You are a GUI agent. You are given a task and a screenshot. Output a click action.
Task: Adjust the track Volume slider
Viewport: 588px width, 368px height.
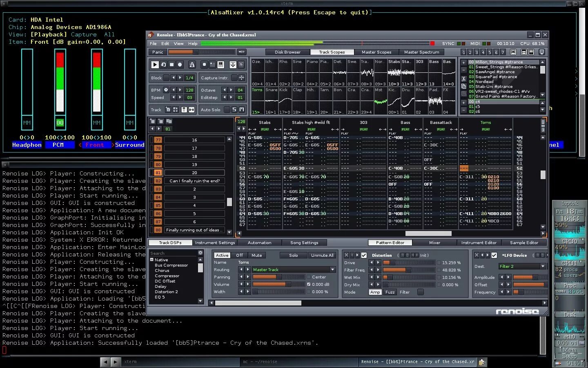tap(278, 284)
